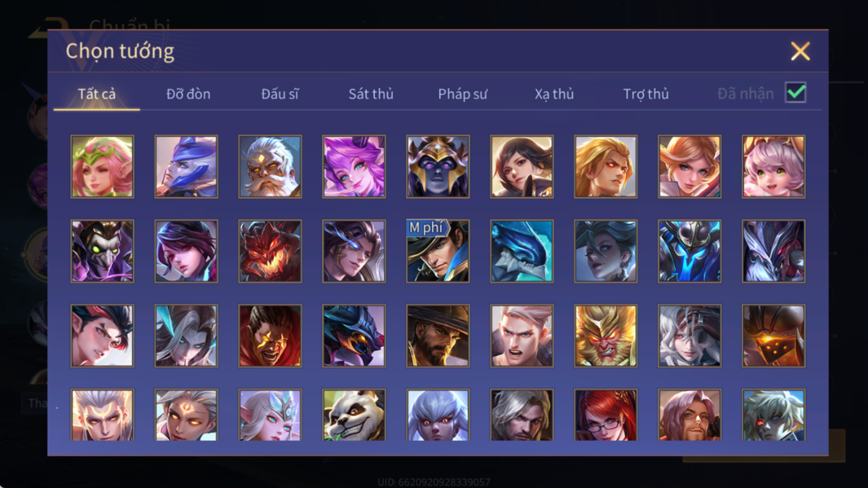
Task: Select the plague-mask hero with green eyes
Action: point(102,251)
